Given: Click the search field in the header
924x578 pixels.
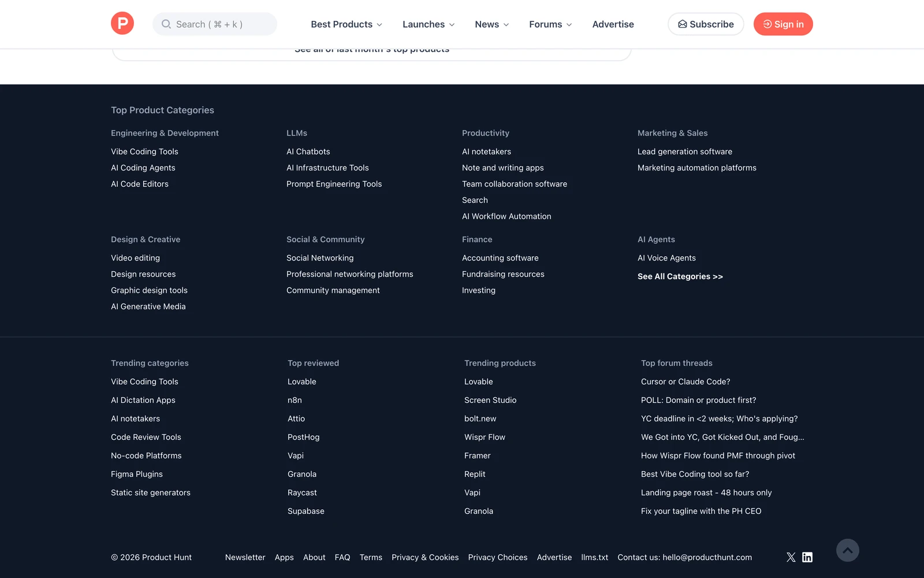Looking at the screenshot, I should point(215,24).
